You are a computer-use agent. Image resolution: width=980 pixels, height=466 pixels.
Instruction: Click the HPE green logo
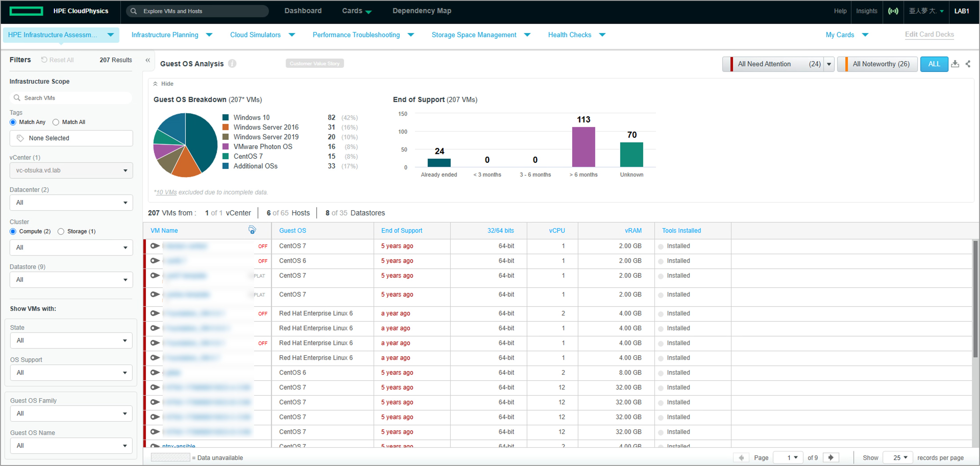26,11
